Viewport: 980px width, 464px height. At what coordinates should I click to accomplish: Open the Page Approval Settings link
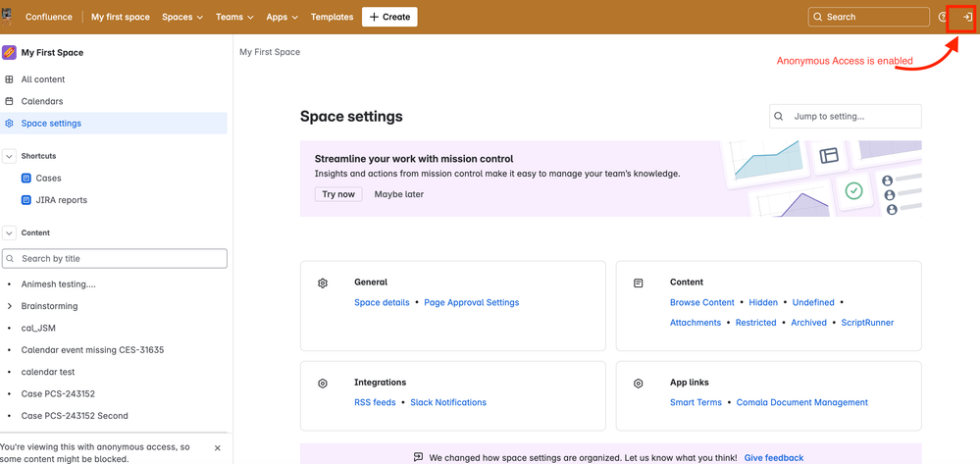click(471, 302)
